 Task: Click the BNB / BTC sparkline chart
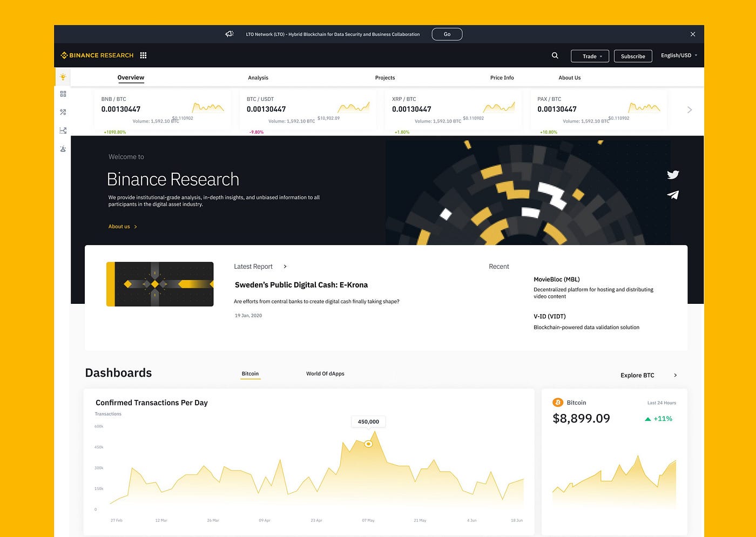208,107
